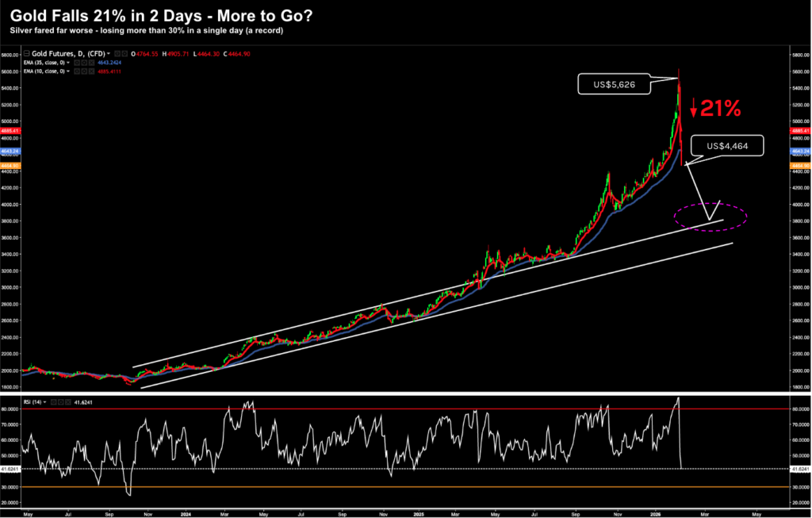Click the first square icon beside EMA (10, close, 0)

click(76, 71)
